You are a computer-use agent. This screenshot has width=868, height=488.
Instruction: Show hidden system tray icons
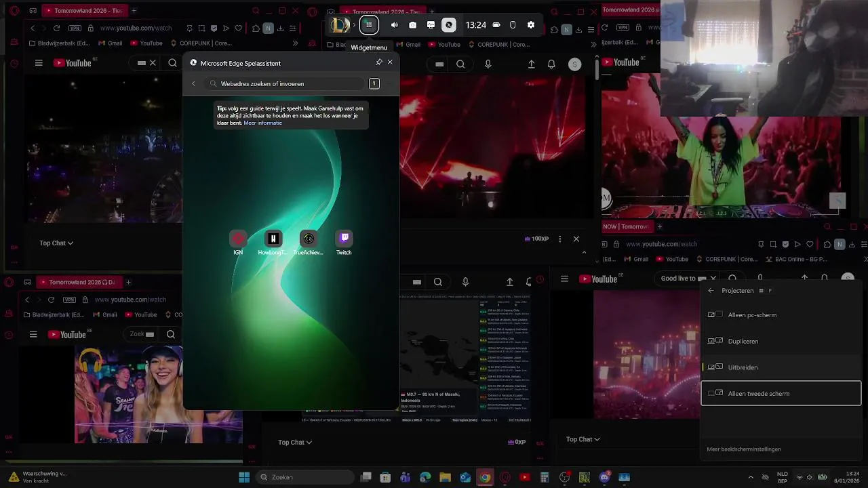750,477
